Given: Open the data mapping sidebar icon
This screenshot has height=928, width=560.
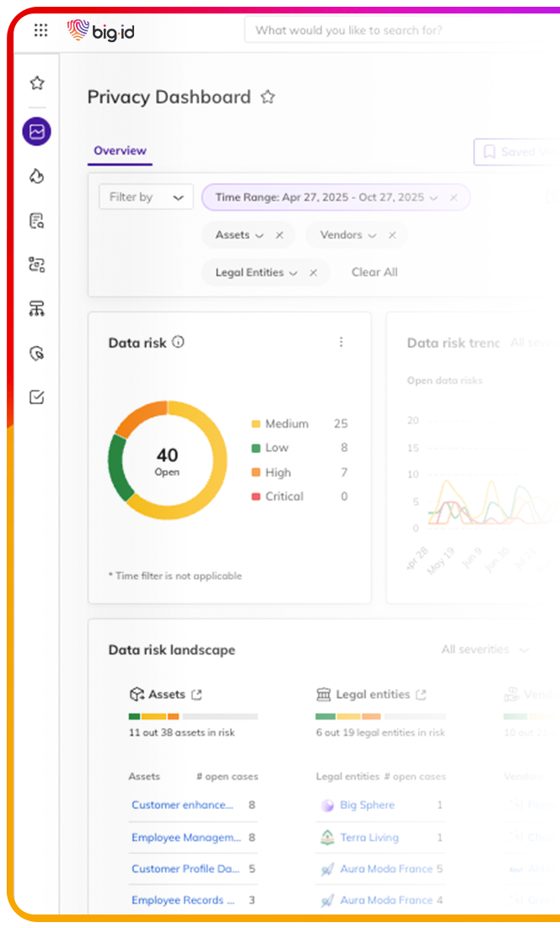Looking at the screenshot, I should pos(36,265).
